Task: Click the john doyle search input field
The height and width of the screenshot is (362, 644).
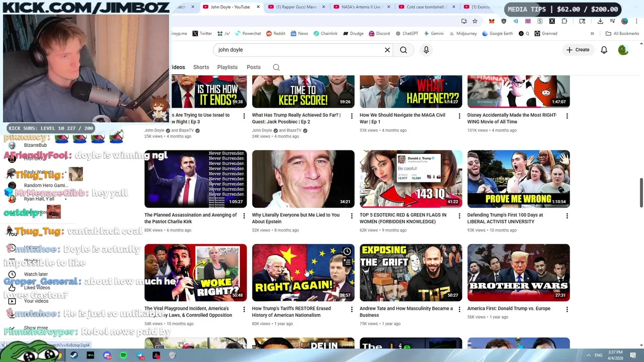Action: [x=299, y=50]
